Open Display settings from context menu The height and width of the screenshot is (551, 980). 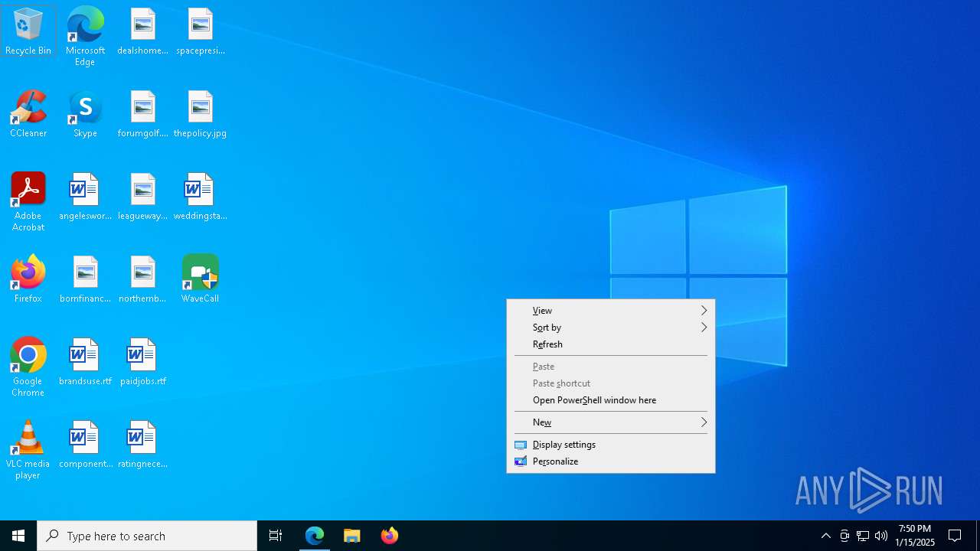click(611, 445)
